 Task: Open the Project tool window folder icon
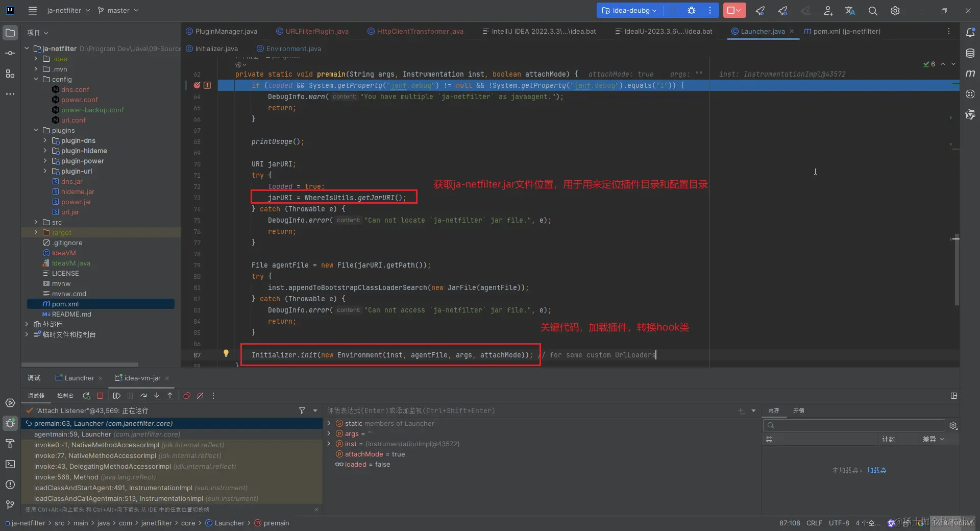click(10, 33)
